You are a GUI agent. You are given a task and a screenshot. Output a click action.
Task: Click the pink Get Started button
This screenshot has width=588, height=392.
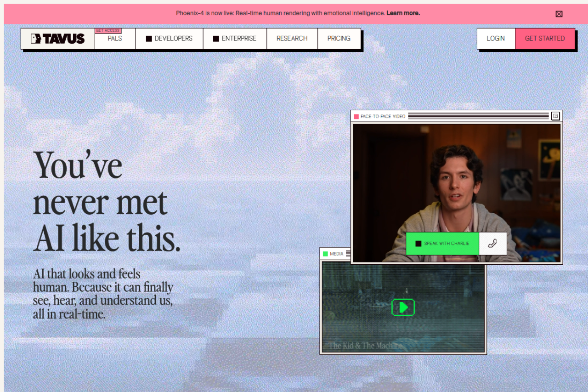pos(545,39)
